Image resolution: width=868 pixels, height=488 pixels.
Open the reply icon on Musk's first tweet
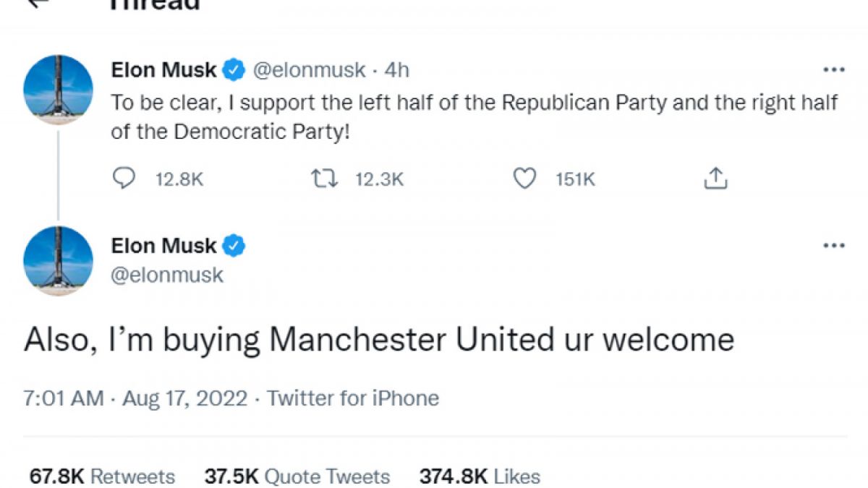123,179
